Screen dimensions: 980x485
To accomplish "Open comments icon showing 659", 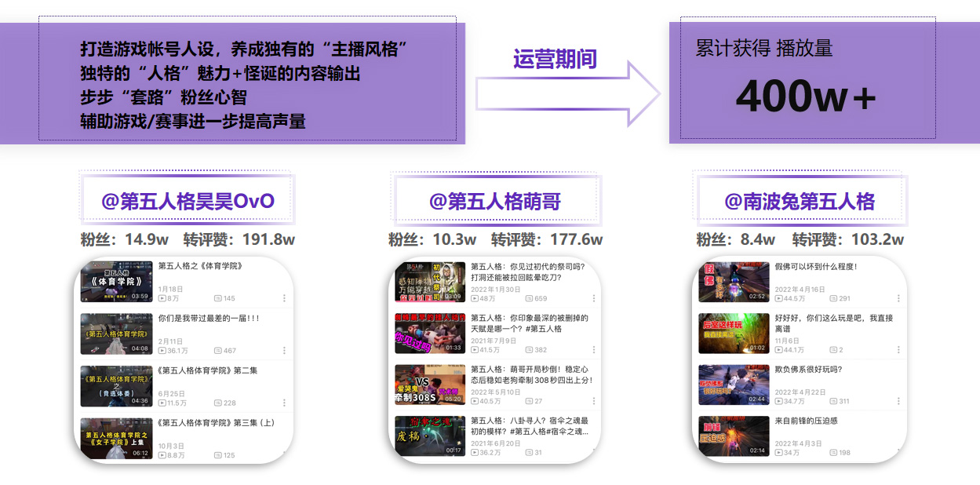I will pyautogui.click(x=530, y=298).
